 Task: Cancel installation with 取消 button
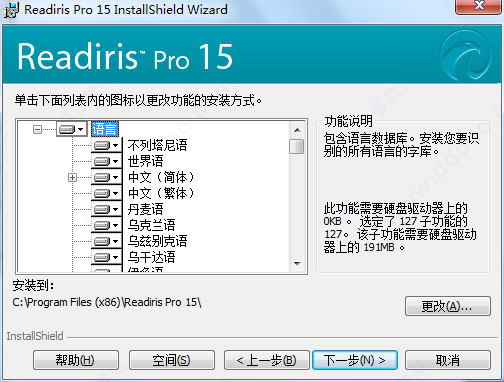click(x=448, y=360)
